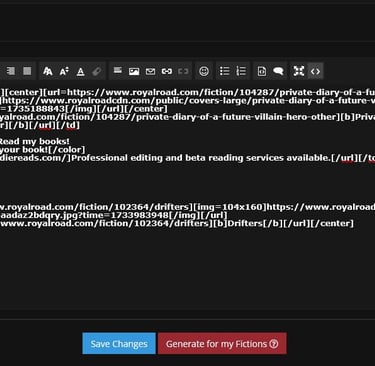Click the 'royalroadcdn.com/public/covers-large' line

(x=187, y=101)
